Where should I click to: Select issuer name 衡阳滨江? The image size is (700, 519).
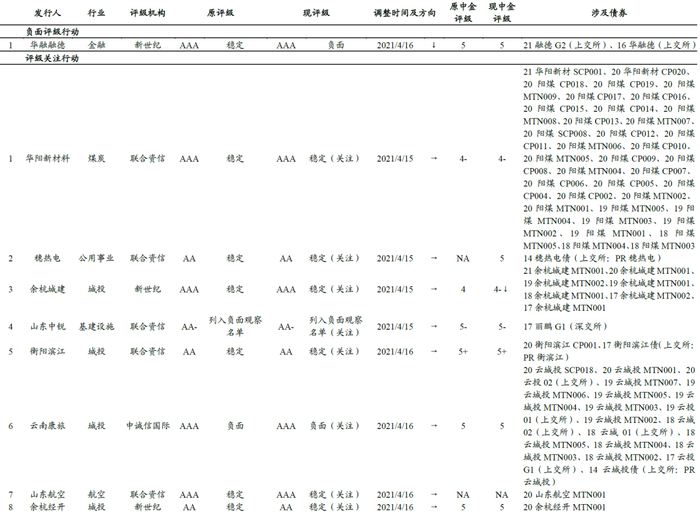pyautogui.click(x=47, y=352)
